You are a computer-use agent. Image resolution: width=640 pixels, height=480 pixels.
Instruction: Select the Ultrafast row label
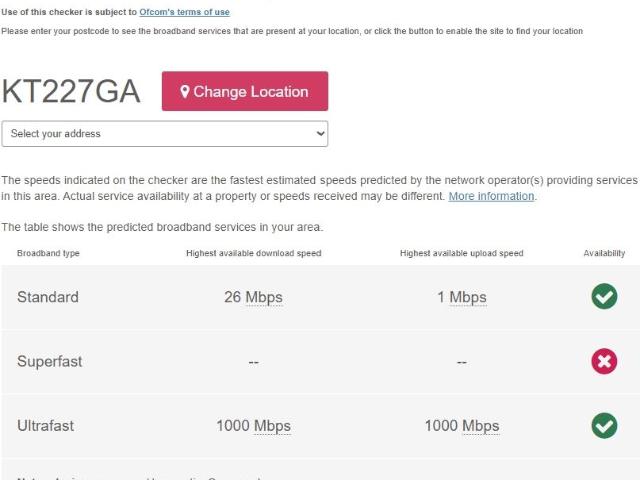pyautogui.click(x=45, y=425)
